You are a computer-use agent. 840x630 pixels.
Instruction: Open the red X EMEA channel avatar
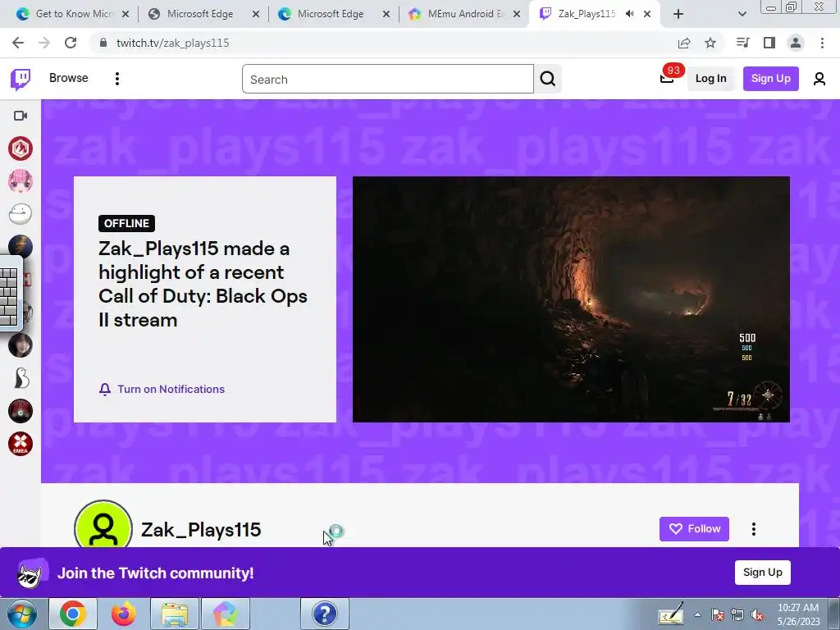point(21,444)
